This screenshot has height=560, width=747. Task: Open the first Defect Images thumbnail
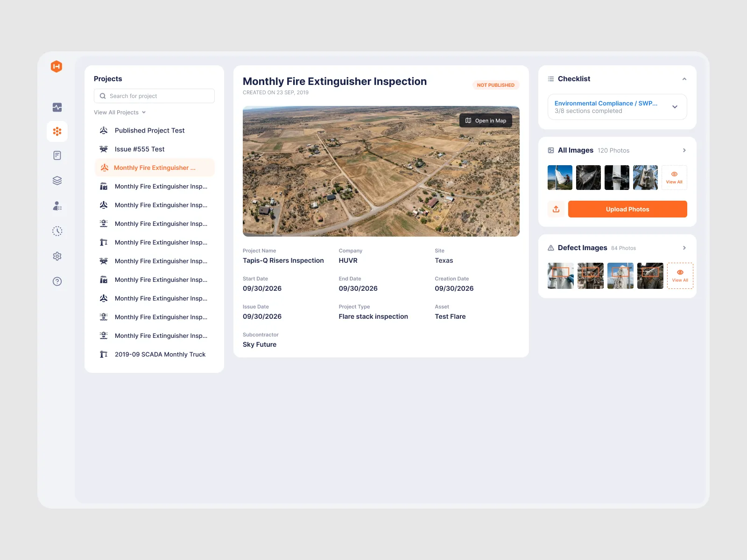[x=561, y=276]
